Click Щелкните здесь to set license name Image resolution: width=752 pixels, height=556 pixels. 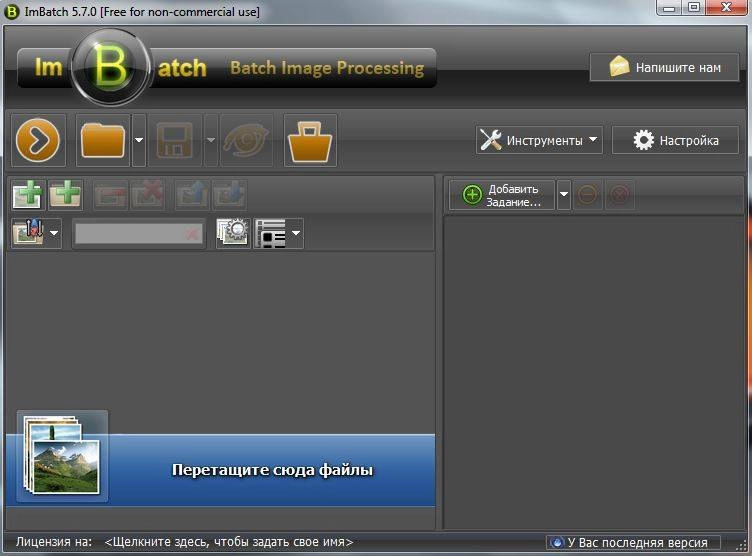click(x=229, y=542)
